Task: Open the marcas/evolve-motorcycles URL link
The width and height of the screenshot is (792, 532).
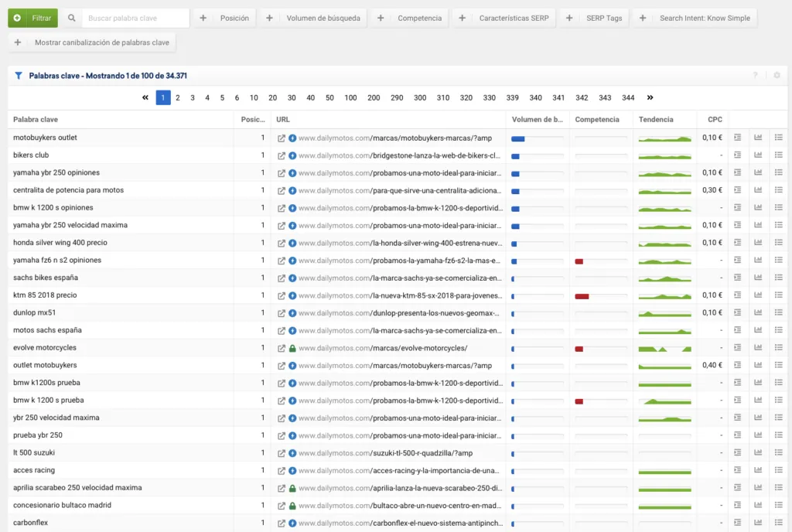Action: coord(383,348)
